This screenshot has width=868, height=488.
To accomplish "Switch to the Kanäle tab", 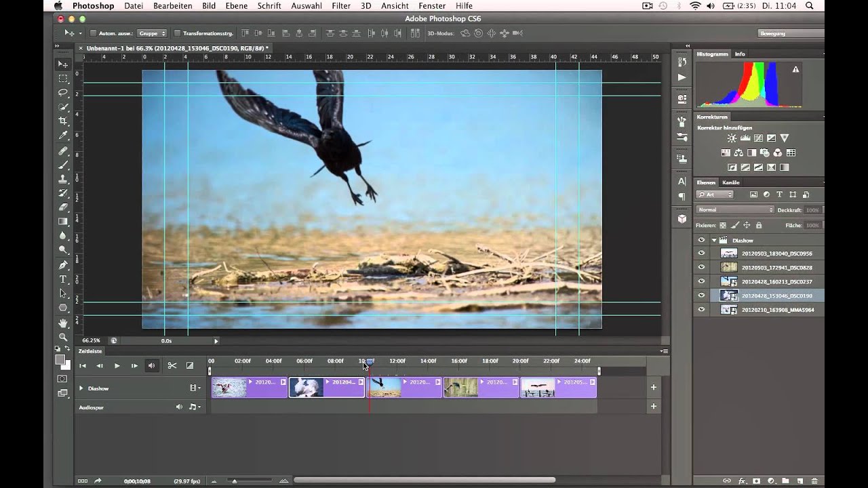I will point(730,182).
